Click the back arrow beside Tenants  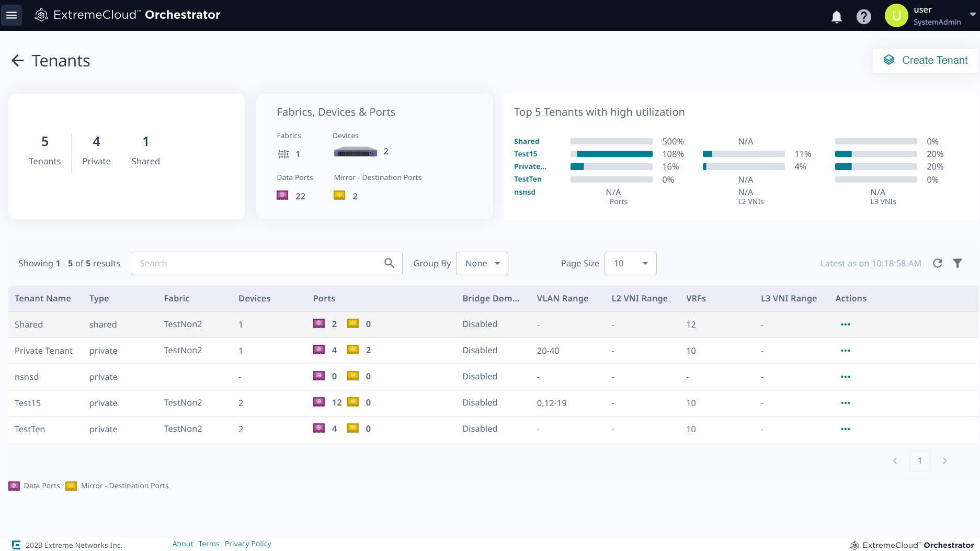pos(18,61)
